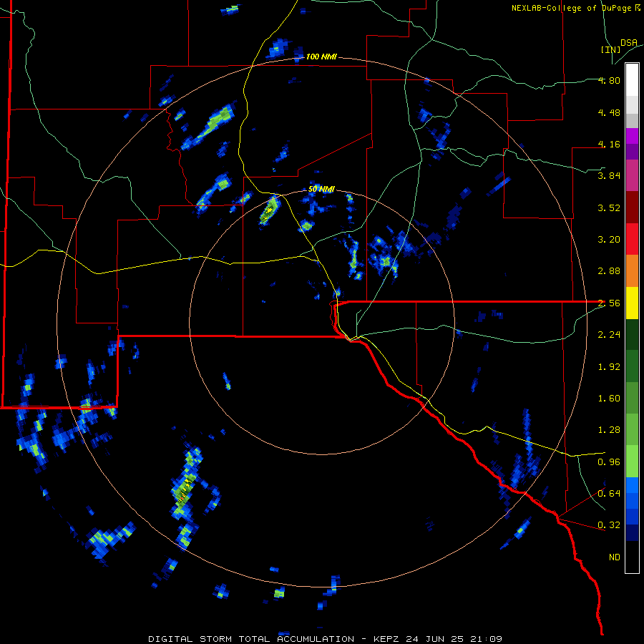Select the 3.84 scale value
644x644 pixels.
(x=609, y=176)
